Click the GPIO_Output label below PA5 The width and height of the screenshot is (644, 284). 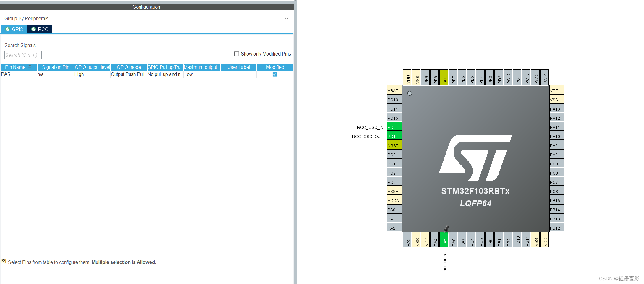445,263
